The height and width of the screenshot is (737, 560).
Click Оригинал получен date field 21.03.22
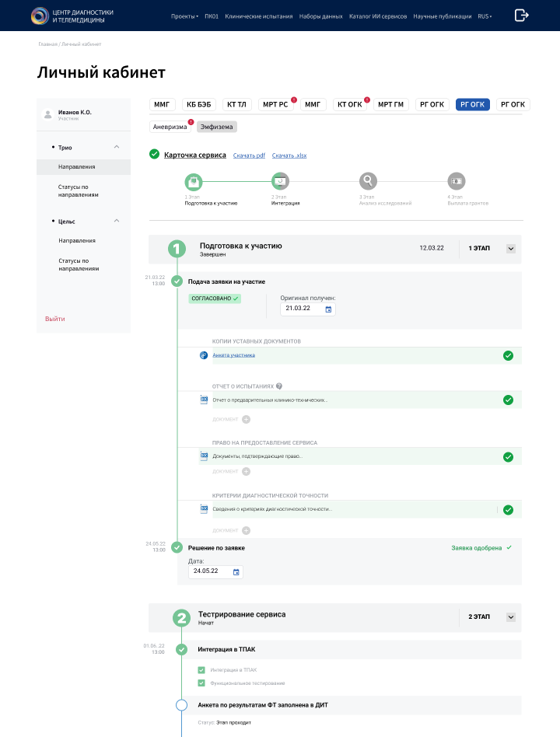click(308, 309)
